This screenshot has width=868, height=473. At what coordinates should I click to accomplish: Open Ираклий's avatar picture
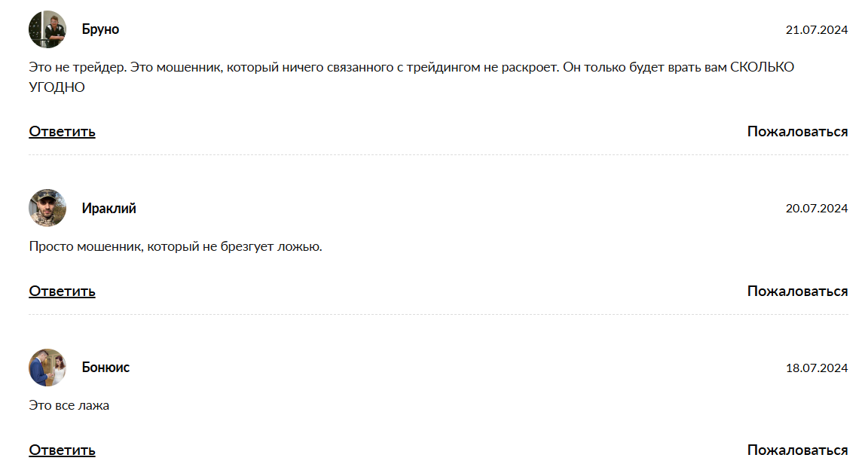coord(47,208)
